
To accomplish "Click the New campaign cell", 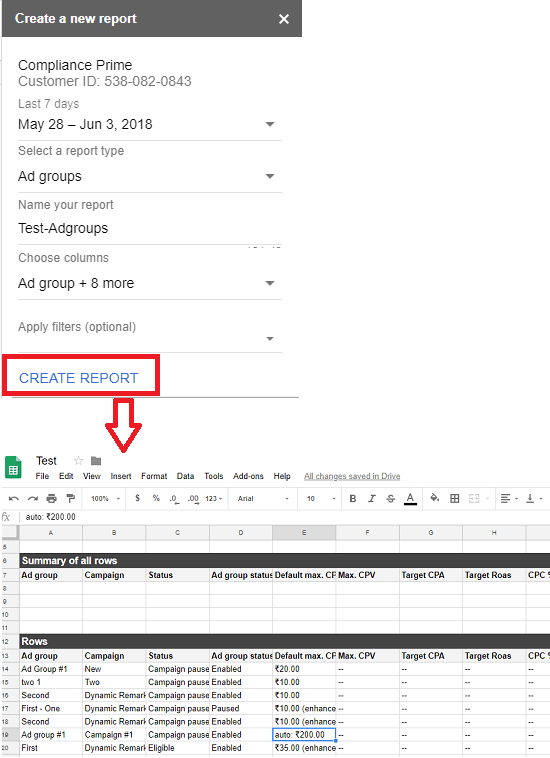I will pyautogui.click(x=114, y=669).
